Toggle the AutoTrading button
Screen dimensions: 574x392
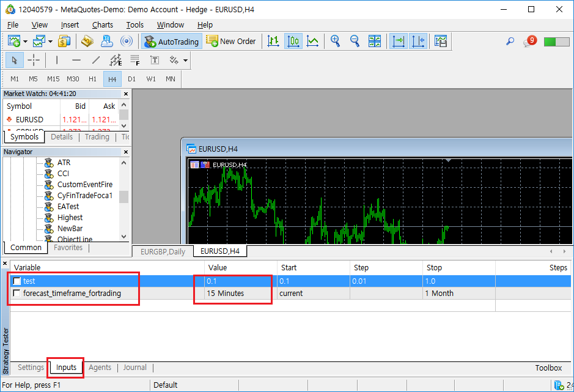tap(172, 42)
